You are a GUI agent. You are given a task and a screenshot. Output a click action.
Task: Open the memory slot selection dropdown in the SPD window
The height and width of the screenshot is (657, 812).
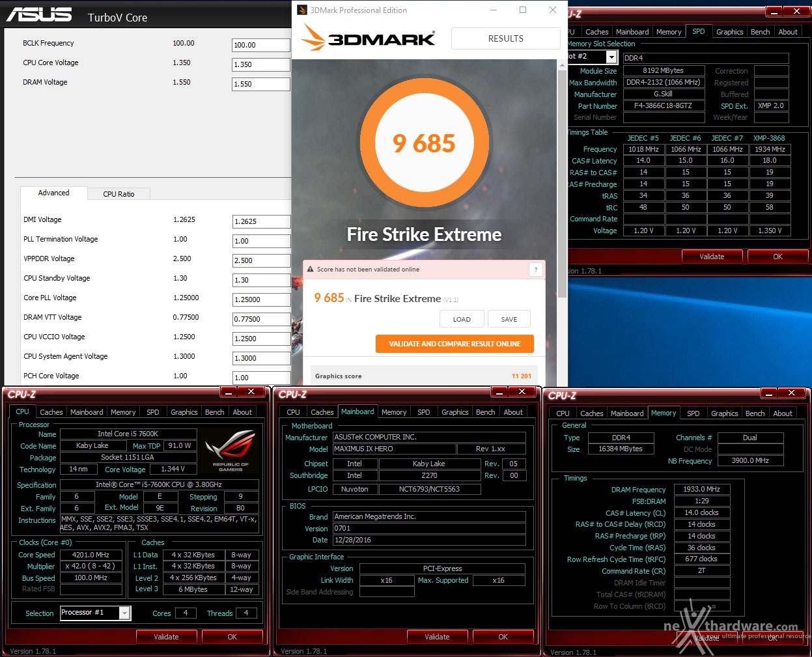[x=611, y=57]
